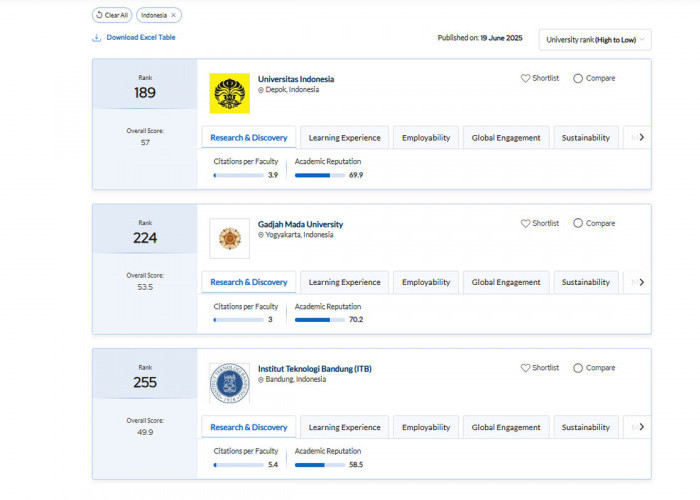The width and height of the screenshot is (700, 500).
Task: Click the Institut Teknologi Bandung logo
Action: click(x=229, y=383)
